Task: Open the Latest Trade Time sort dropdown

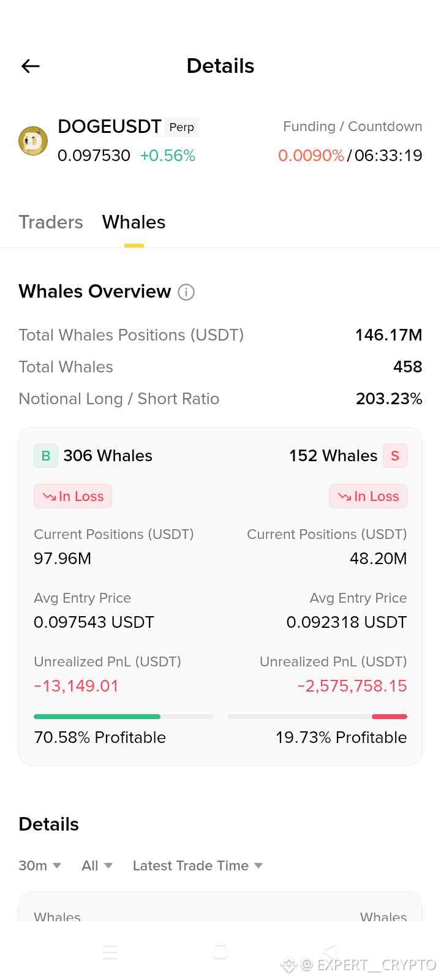Action: (198, 865)
